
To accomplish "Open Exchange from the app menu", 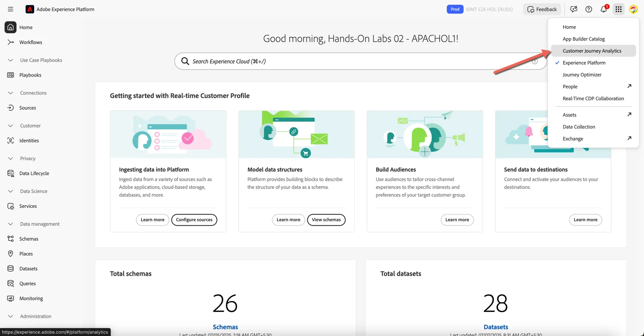I will [593, 139].
